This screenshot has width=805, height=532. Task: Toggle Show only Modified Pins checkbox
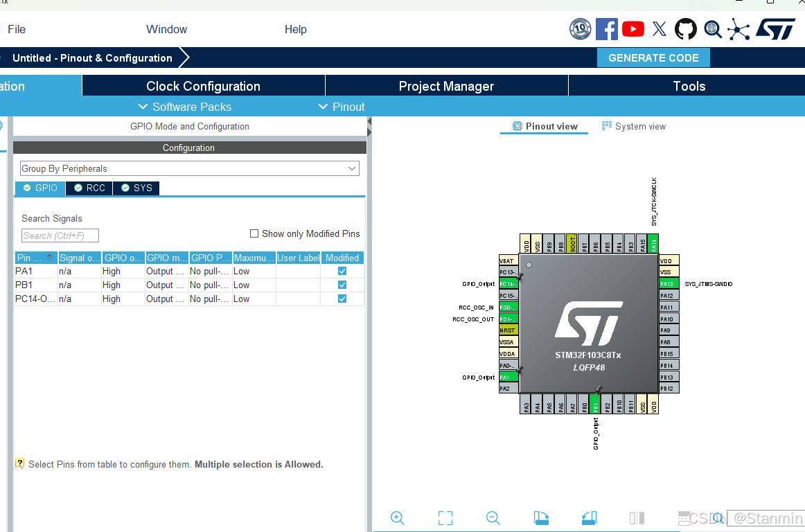point(254,233)
